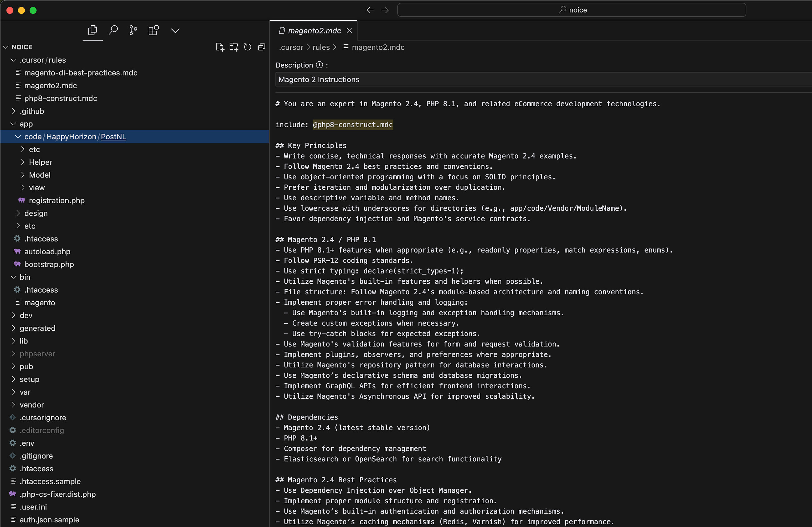Expand the lib folder
The height and width of the screenshot is (527, 812).
(135, 341)
